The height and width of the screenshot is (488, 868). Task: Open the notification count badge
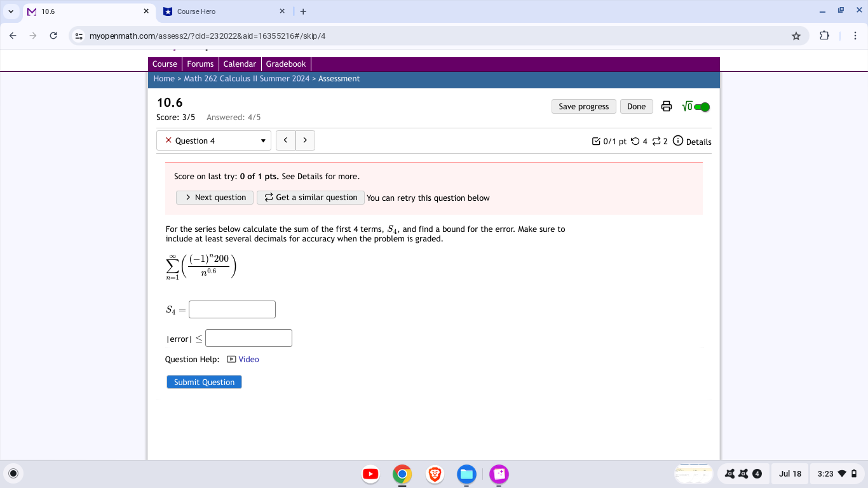tap(757, 473)
